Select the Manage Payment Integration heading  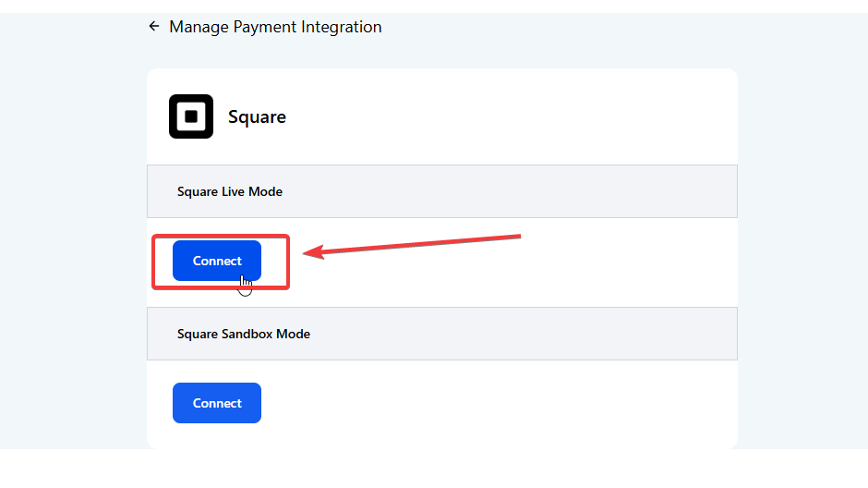[x=275, y=27]
